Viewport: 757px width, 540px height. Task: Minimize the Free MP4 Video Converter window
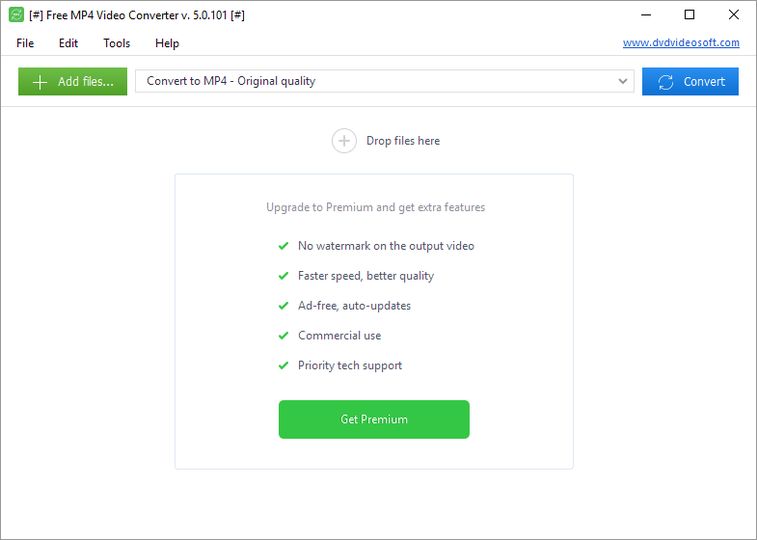click(645, 15)
